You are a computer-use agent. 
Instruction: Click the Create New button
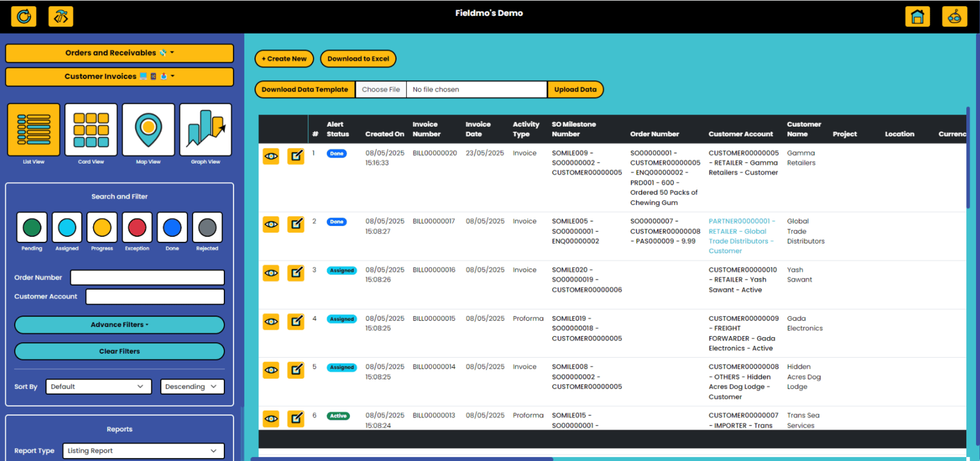pyautogui.click(x=284, y=59)
